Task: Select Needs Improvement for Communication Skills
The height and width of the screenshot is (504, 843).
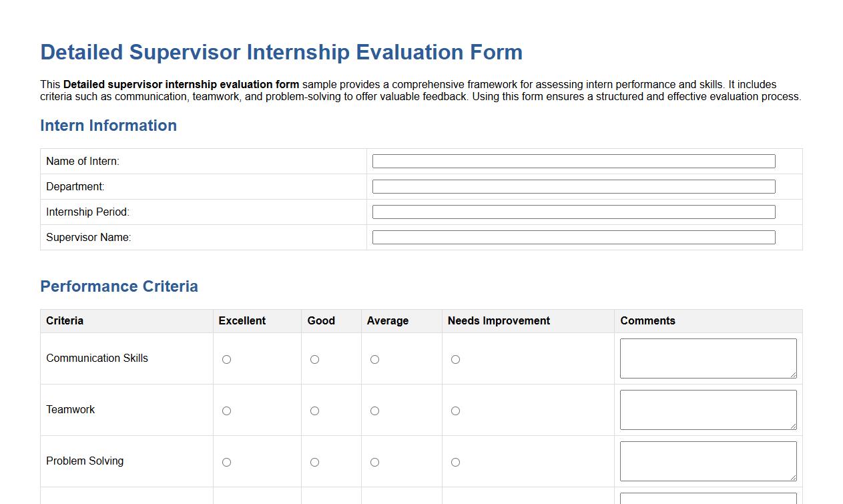Action: coord(455,359)
